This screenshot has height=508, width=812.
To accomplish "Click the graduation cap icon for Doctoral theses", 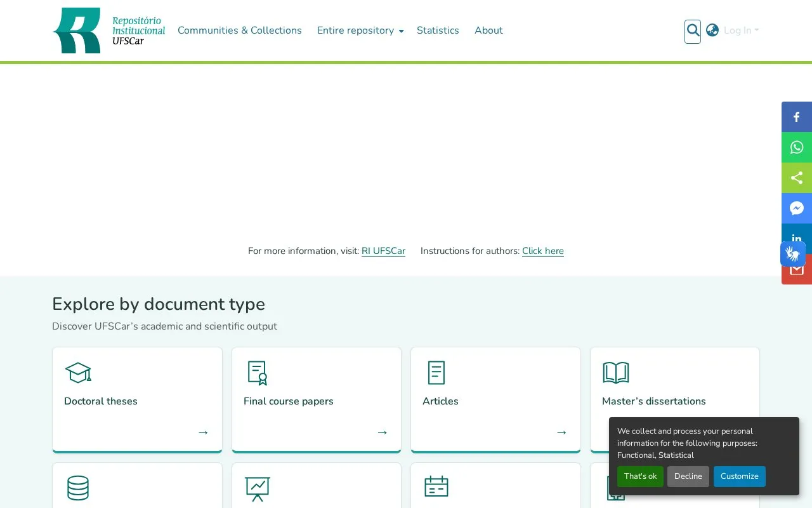I will point(78,373).
